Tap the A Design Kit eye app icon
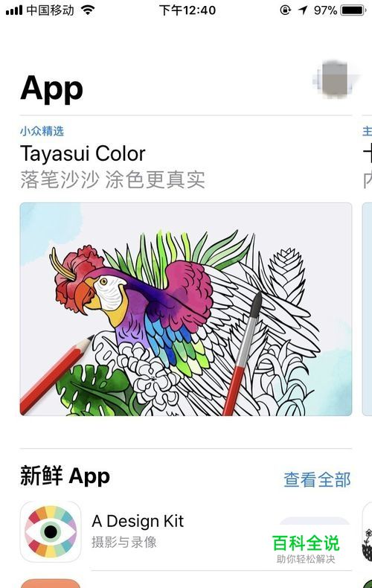 (x=51, y=531)
